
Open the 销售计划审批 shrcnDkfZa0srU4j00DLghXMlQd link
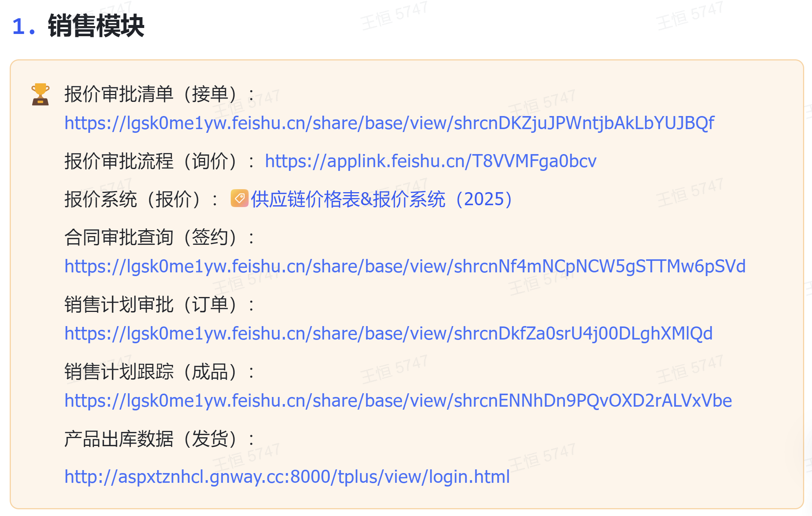(x=388, y=334)
